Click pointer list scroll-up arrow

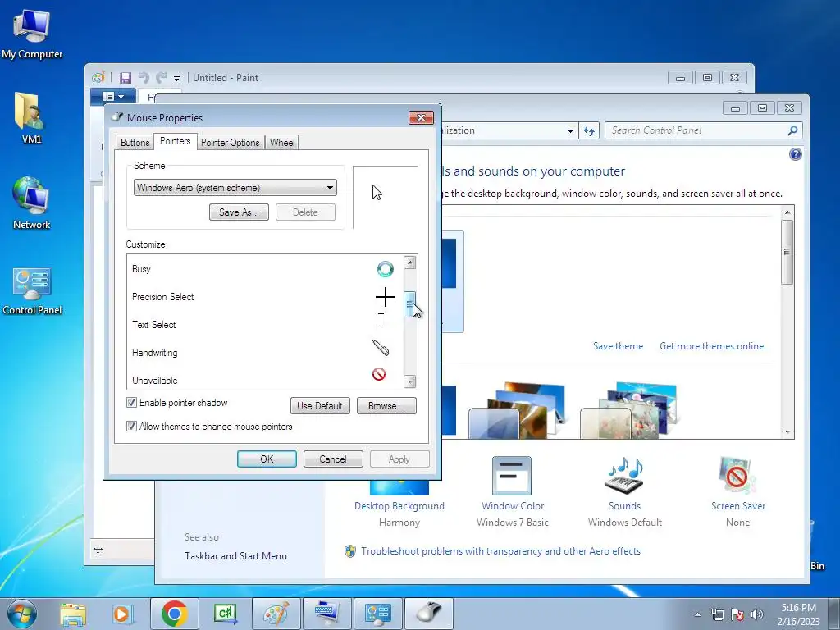coord(410,262)
